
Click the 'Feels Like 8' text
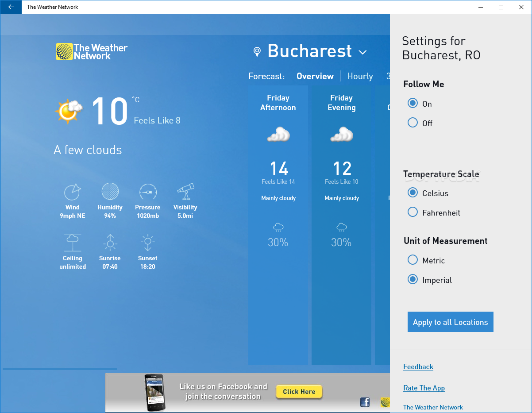(x=157, y=120)
